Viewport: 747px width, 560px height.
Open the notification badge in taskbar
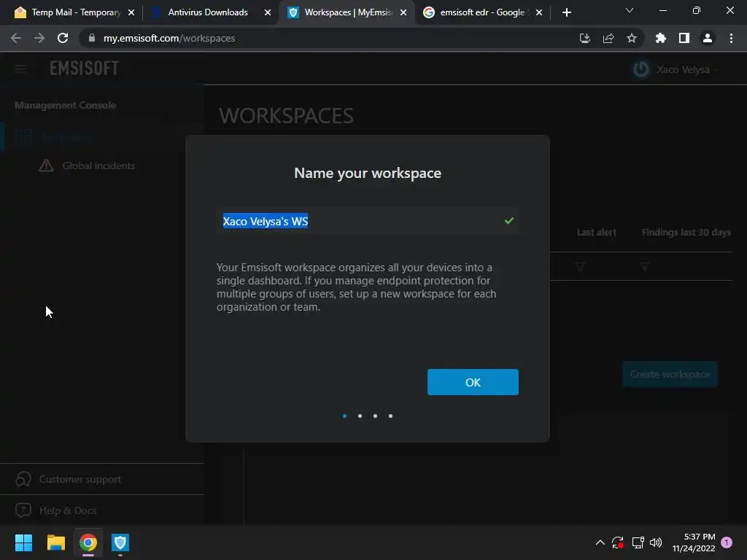727,542
